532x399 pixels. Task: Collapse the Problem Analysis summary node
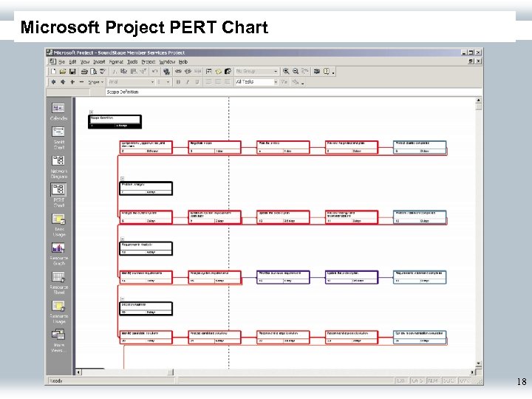click(x=123, y=178)
